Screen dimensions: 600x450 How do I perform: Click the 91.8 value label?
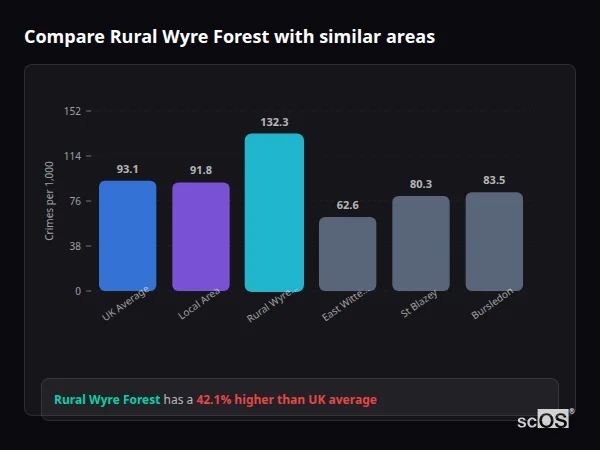(201, 170)
